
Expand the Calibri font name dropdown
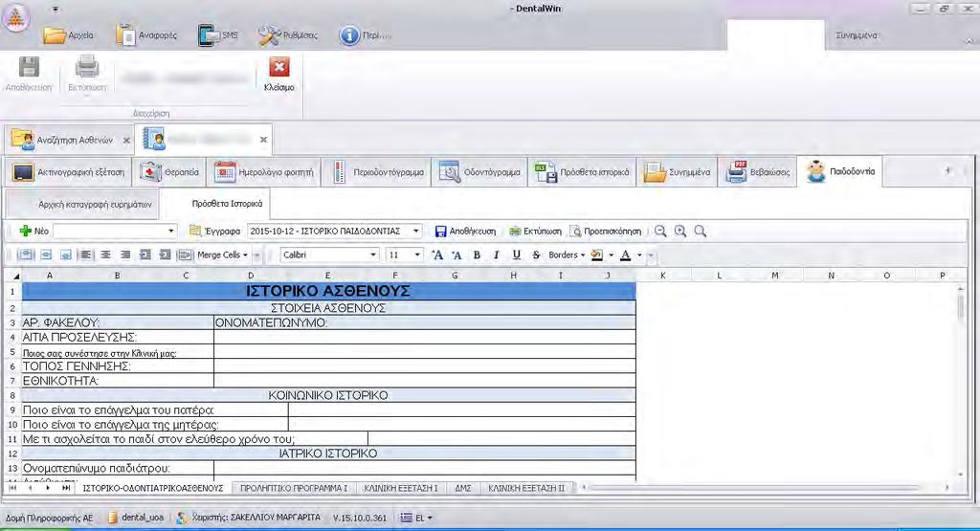click(373, 254)
